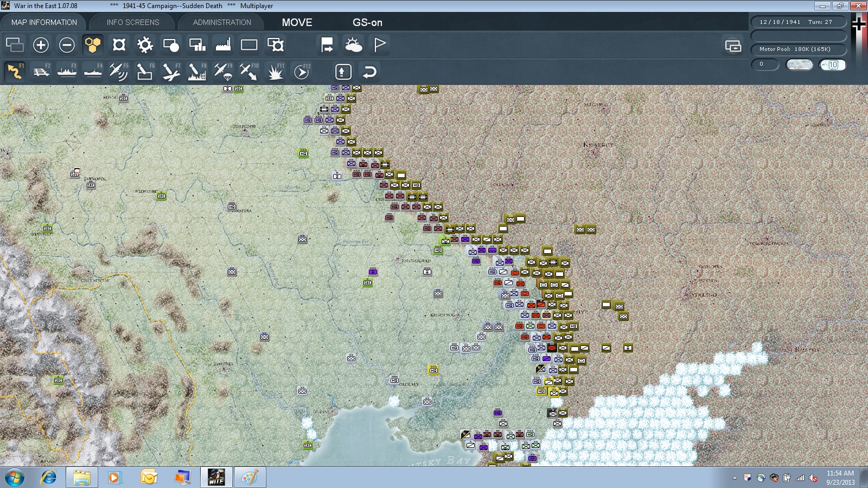
Task: Zoom out the map view
Action: (x=67, y=45)
